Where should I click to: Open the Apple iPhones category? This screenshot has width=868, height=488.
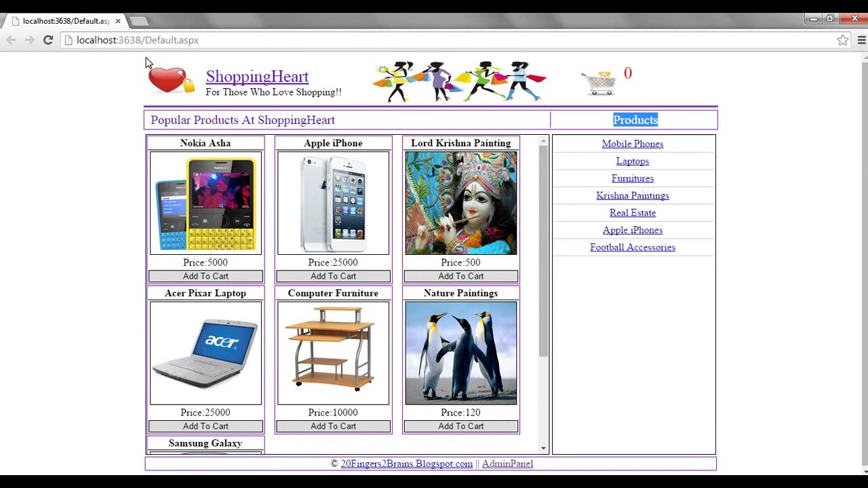coord(633,230)
